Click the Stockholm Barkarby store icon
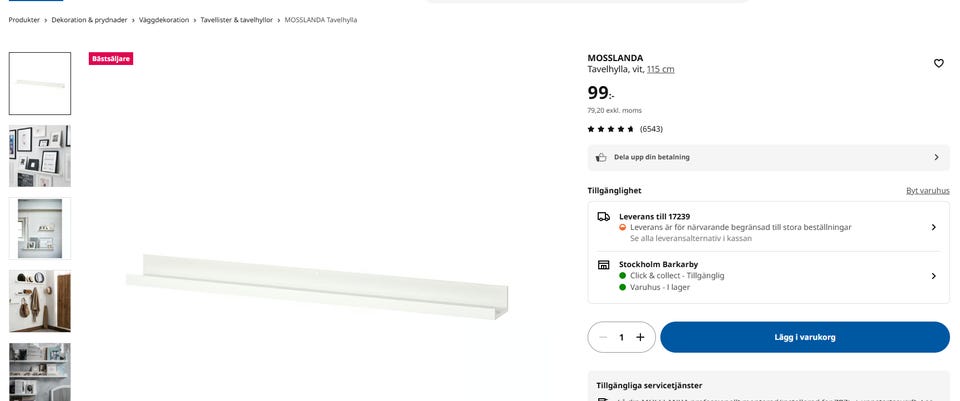The image size is (960, 401). pyautogui.click(x=604, y=264)
